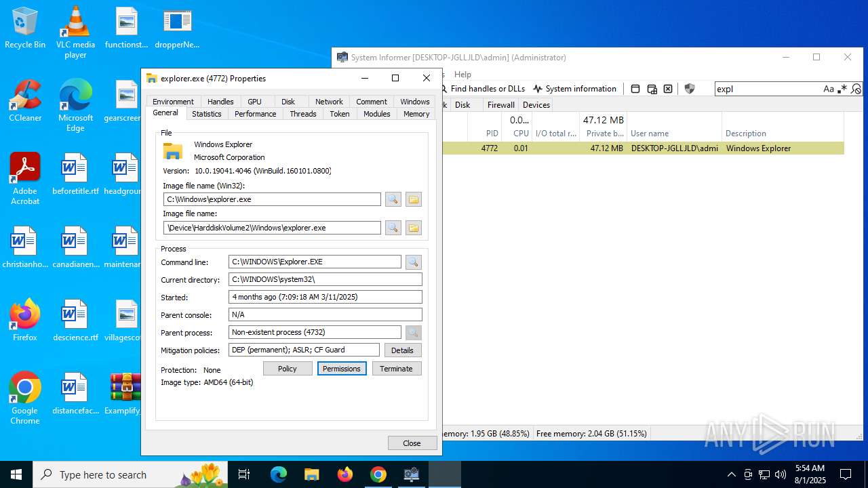Click the shield icon in System Informer toolbar
Screen dimensions: 868x488
point(690,89)
